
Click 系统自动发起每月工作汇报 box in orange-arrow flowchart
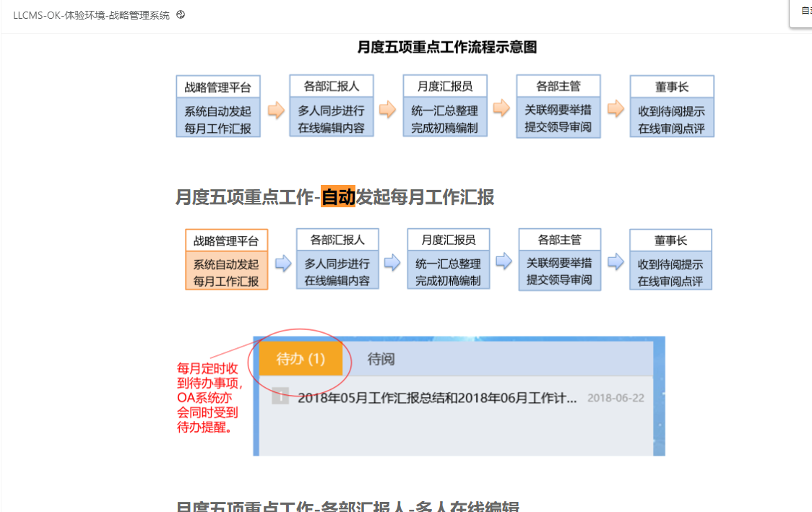pos(218,118)
